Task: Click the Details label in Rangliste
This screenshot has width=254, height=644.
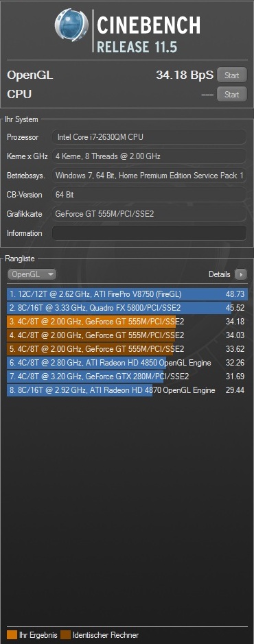Action: coord(220,274)
